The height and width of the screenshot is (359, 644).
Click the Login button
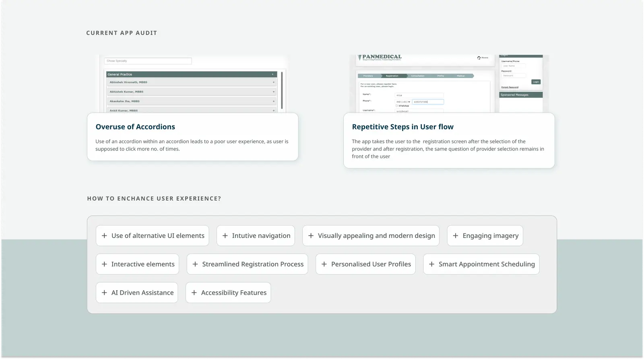(x=536, y=82)
